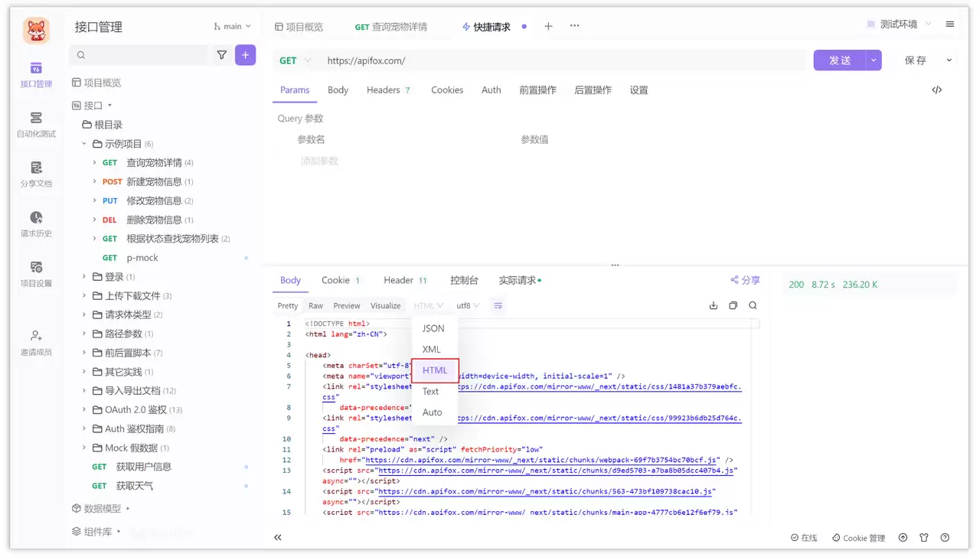This screenshot has height=557, width=980.
Task: Open the 设置 tab
Action: (639, 90)
